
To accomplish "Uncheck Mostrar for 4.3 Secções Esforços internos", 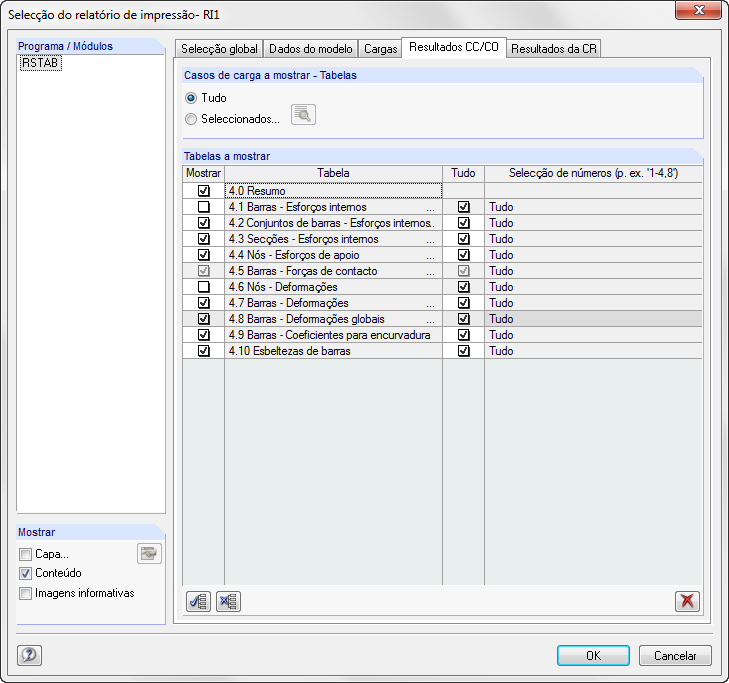I will [204, 239].
